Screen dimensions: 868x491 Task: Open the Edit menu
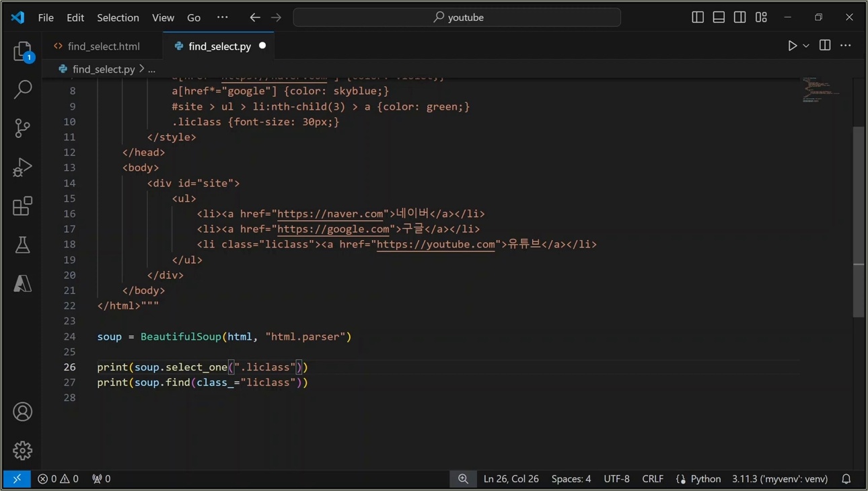(75, 17)
